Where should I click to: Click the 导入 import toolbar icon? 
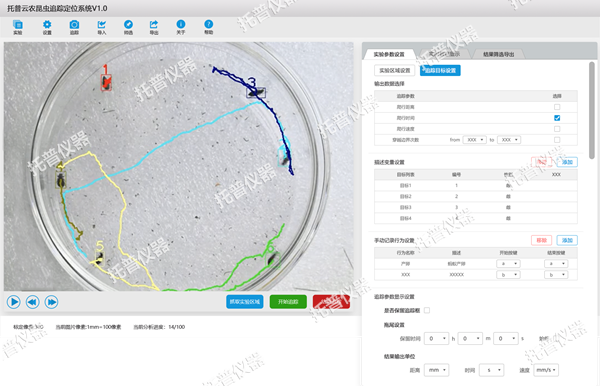point(101,27)
